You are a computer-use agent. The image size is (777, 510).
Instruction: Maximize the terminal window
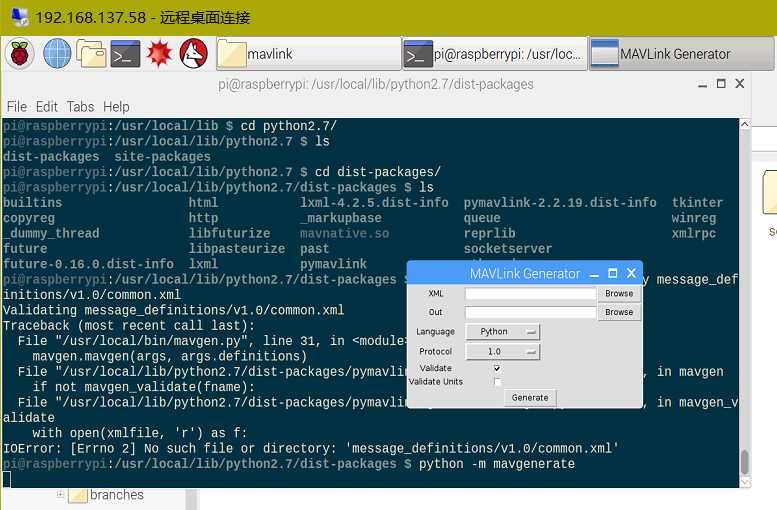[721, 84]
